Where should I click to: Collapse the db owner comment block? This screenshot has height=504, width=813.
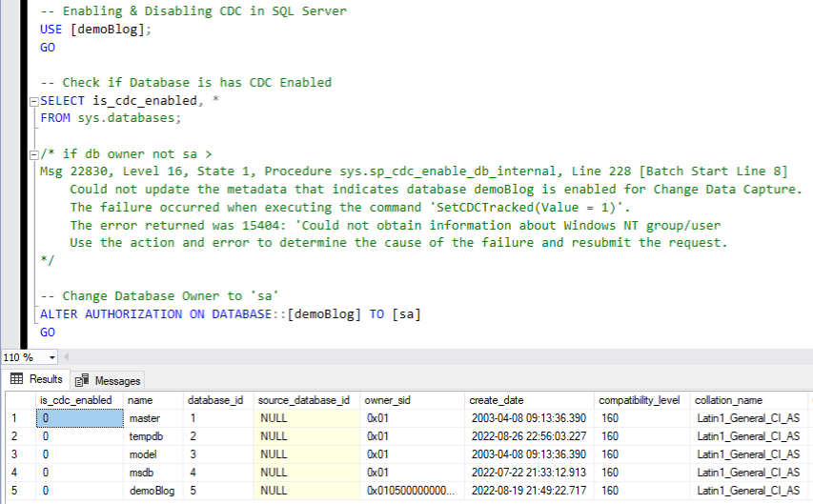(x=33, y=154)
